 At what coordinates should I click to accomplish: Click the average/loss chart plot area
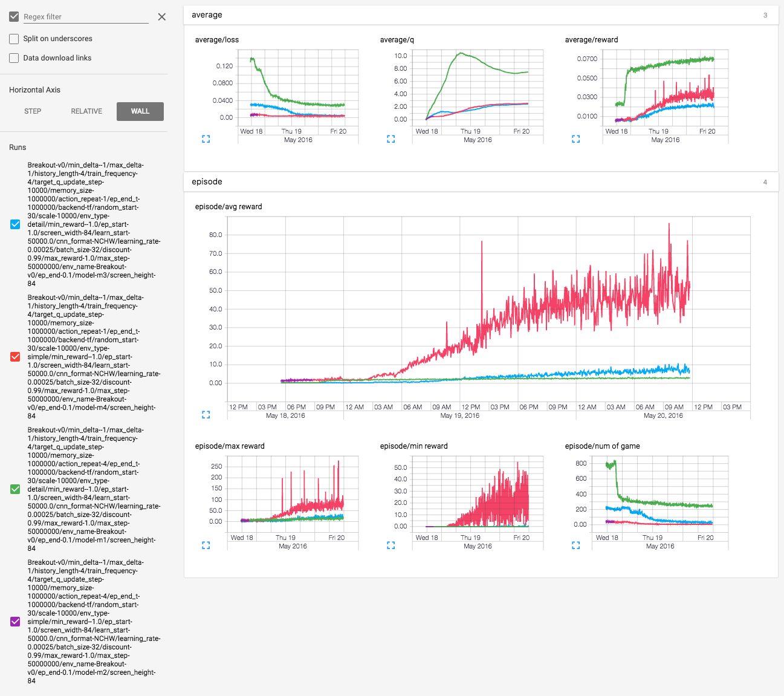(297, 88)
